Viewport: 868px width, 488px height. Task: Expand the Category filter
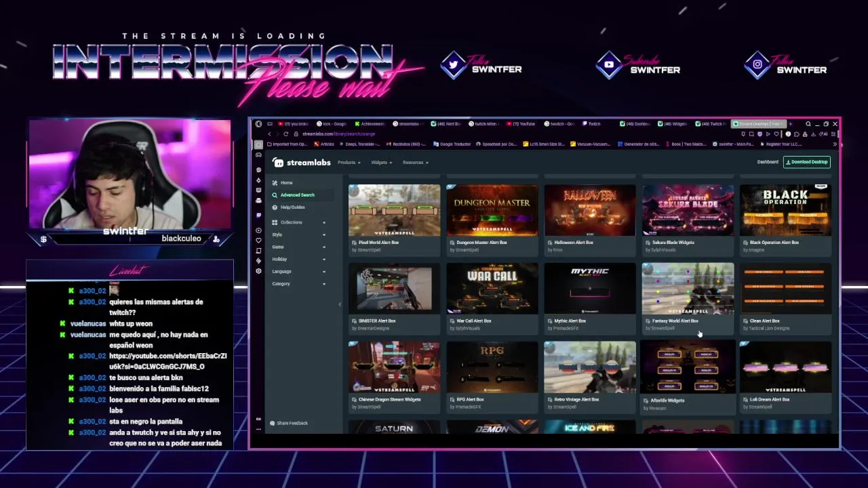(323, 284)
